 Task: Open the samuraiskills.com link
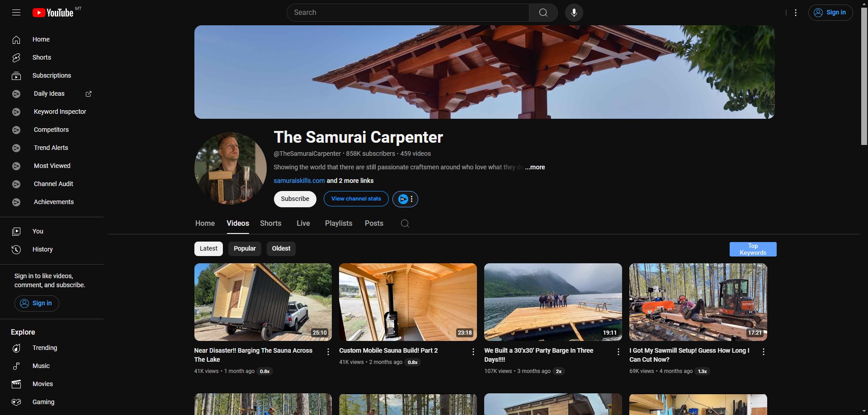(299, 181)
